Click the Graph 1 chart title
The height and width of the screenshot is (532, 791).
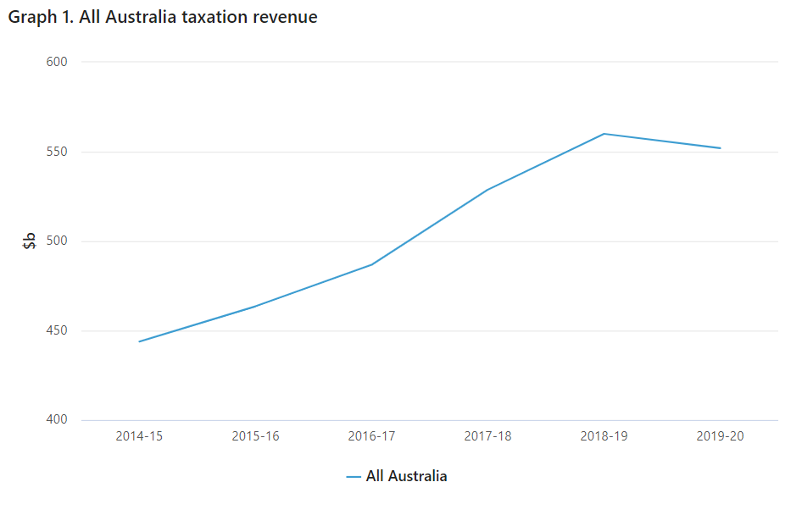[162, 17]
